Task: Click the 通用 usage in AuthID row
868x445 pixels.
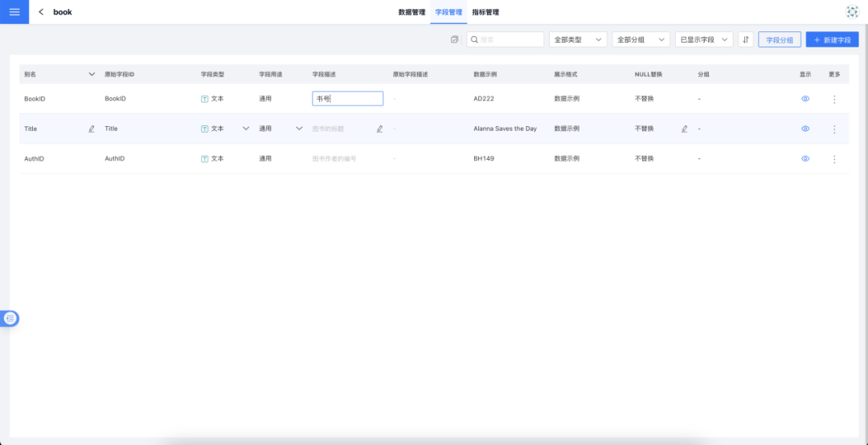Action: tap(265, 158)
